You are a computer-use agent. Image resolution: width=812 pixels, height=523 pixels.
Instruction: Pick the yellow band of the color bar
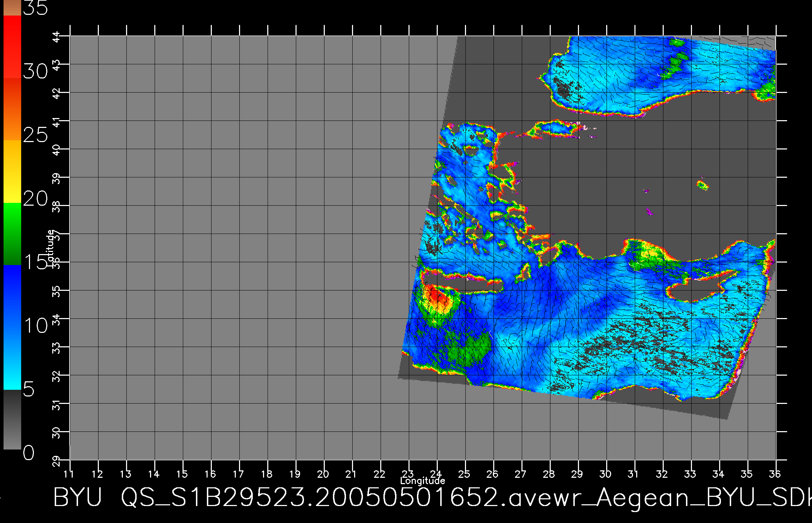pyautogui.click(x=12, y=172)
